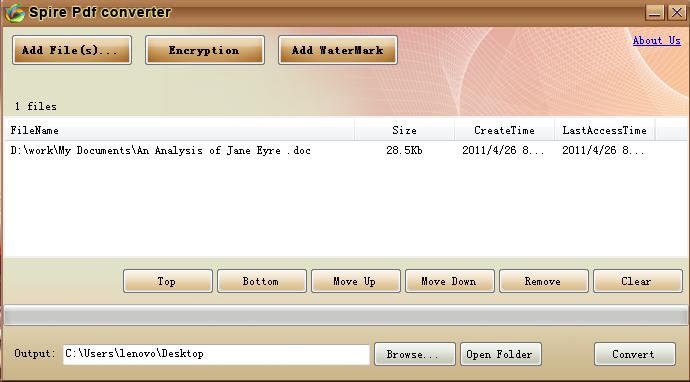This screenshot has height=382, width=690.
Task: Click the 28.5Kb size cell
Action: click(404, 151)
